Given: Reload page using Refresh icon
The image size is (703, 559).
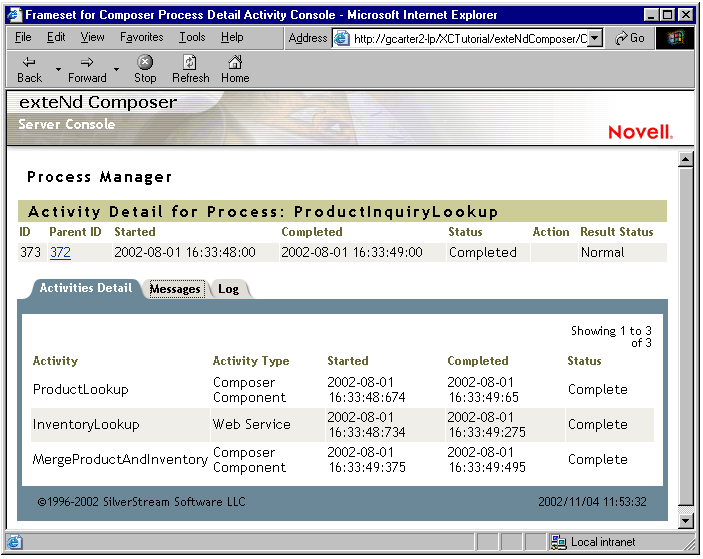Looking at the screenshot, I should 190,62.
